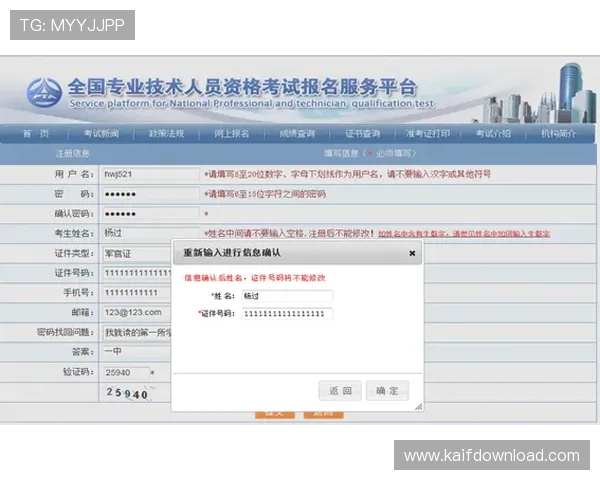The width and height of the screenshot is (600, 480).
Task: Click the username hint text about 6至20位
Action: coord(347,175)
